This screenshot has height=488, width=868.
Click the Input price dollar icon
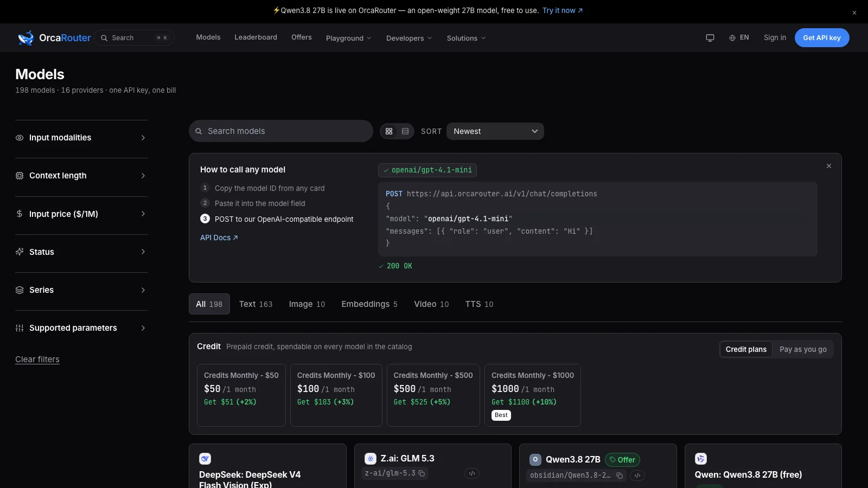point(20,214)
